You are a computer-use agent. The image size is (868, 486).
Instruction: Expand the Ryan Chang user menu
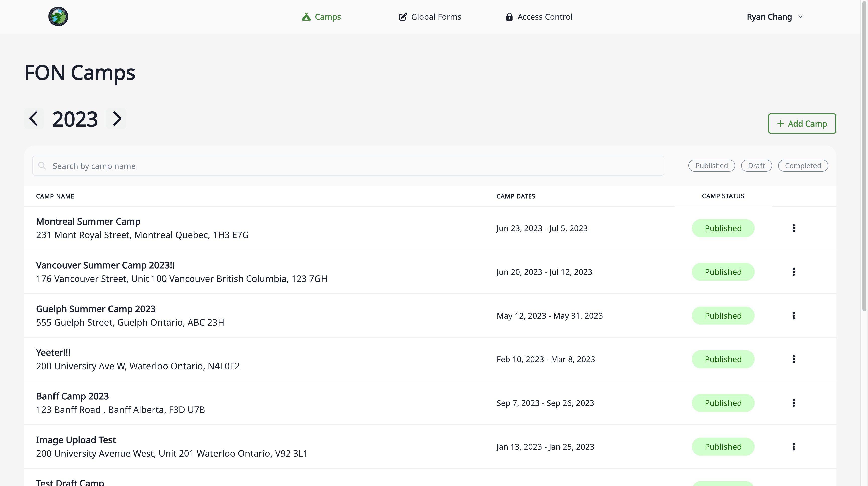click(775, 17)
